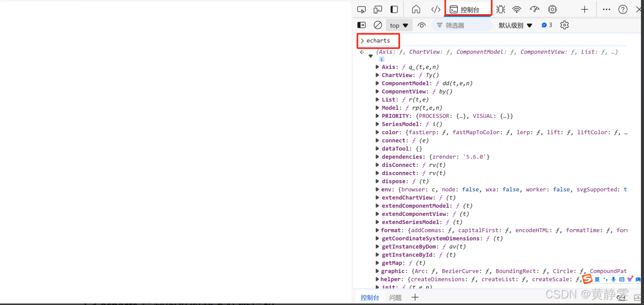Click the object info 'i' badge
This screenshot has width=644, height=305.
(382, 59)
